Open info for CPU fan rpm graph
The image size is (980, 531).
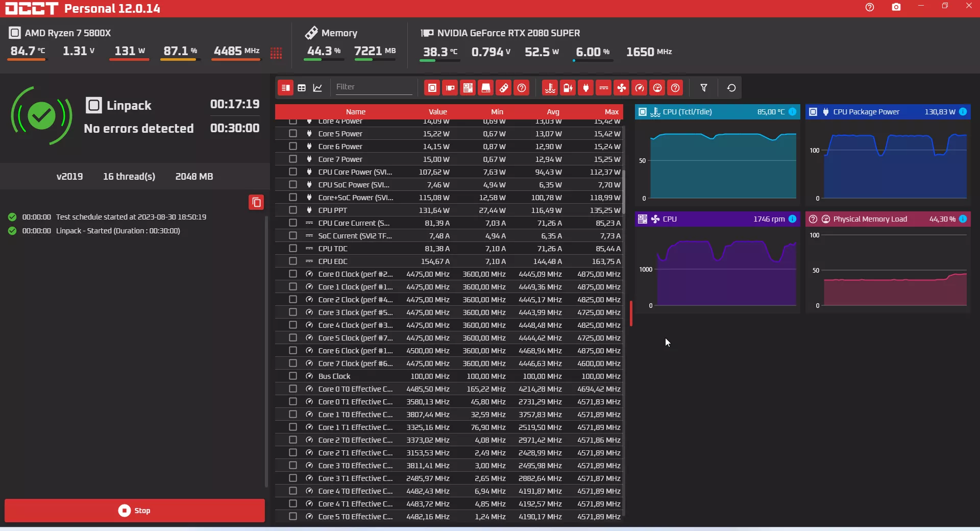click(x=793, y=219)
